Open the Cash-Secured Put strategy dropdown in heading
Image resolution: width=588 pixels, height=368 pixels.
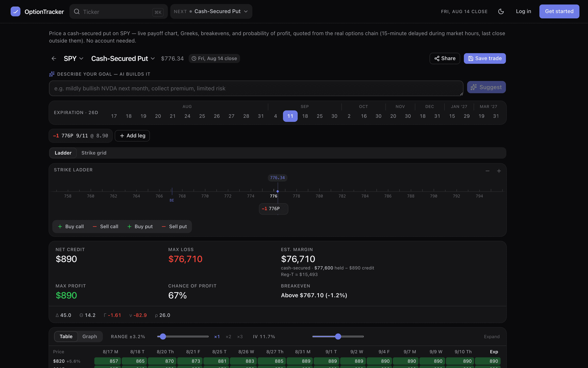point(123,58)
